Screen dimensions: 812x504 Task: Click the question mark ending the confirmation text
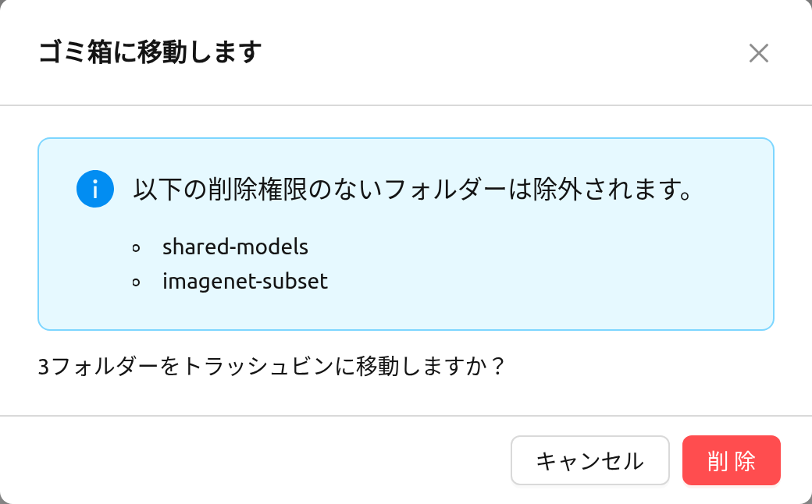tap(498, 367)
